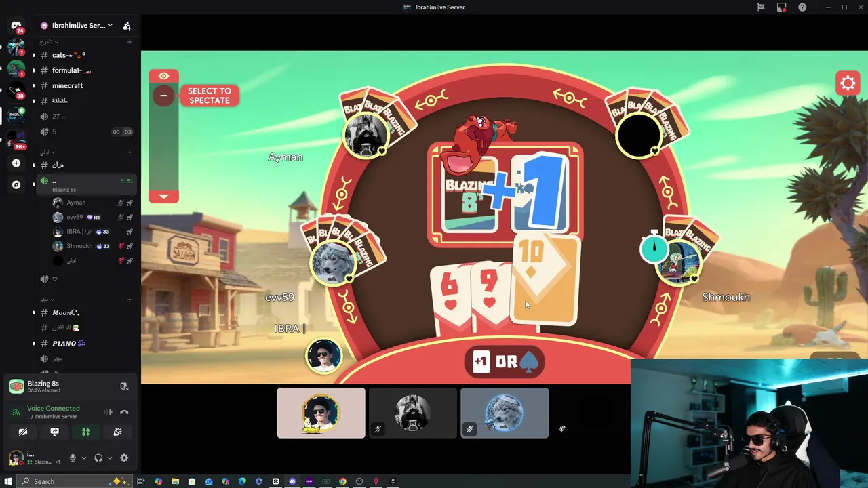Open server with 38 notification badge

pyautogui.click(x=16, y=91)
